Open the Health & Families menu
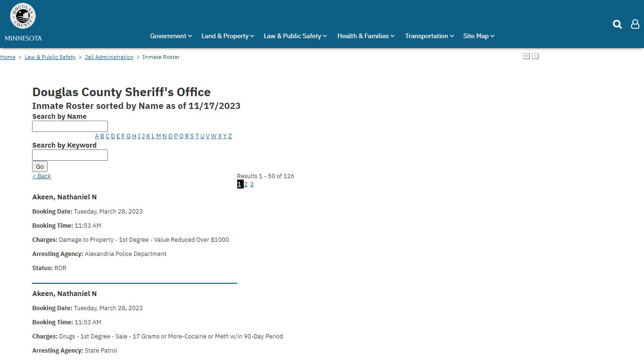 click(x=365, y=36)
